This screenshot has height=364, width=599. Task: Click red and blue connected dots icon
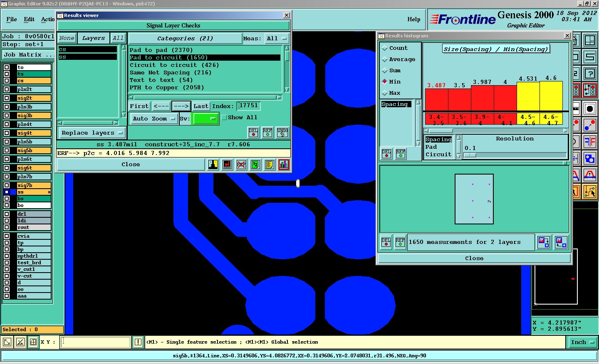pos(590,125)
